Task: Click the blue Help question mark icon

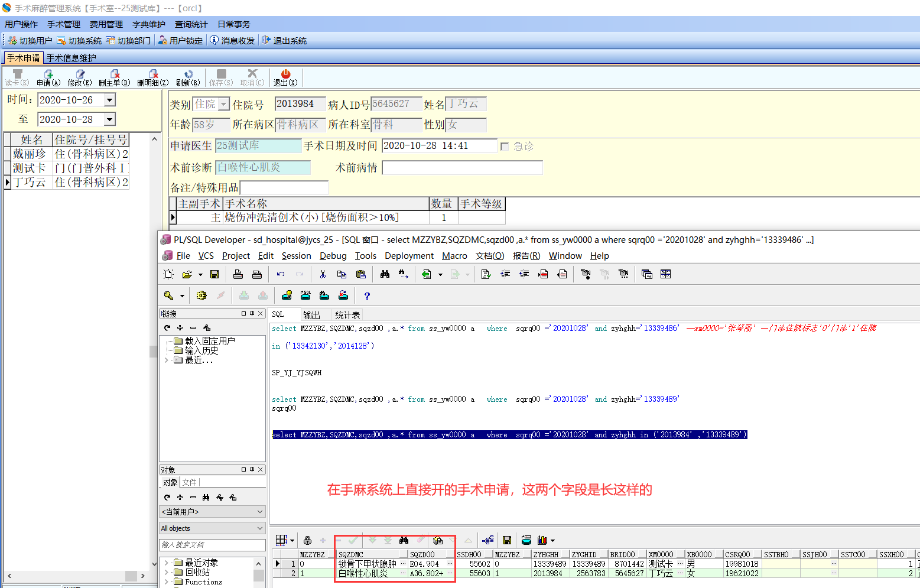Action: (367, 295)
